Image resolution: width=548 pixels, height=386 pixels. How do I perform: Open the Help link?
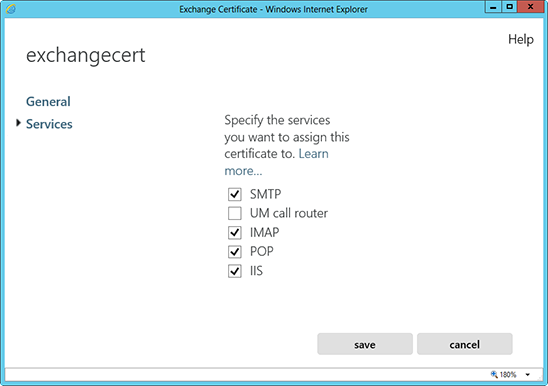click(521, 39)
